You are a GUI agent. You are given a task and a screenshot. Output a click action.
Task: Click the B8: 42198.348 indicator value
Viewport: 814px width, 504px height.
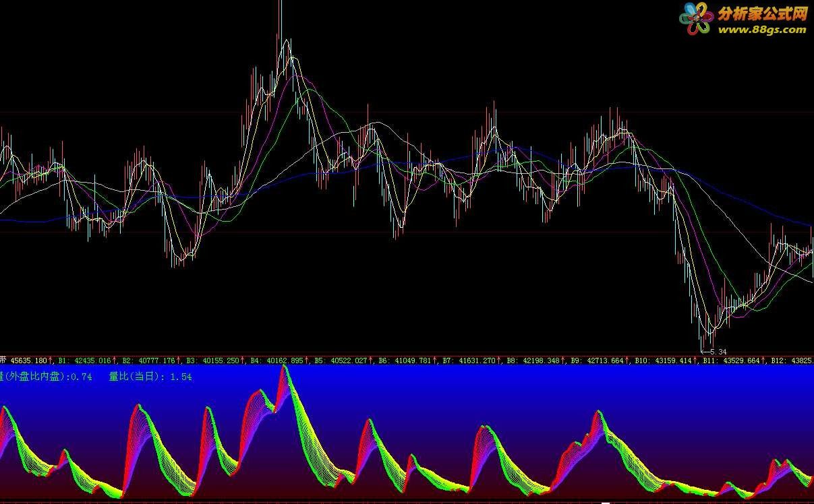coord(534,361)
